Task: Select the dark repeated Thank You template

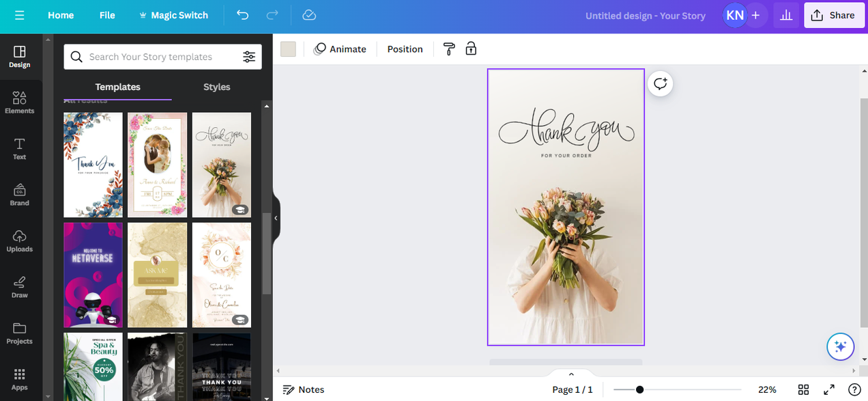Action: coord(221,366)
